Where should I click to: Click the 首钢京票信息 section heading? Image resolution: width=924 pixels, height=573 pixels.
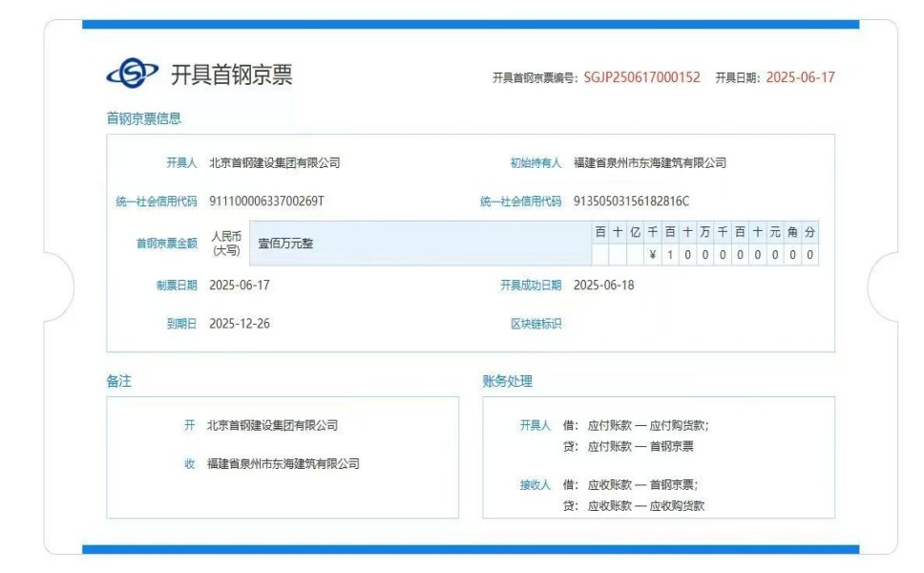point(144,118)
